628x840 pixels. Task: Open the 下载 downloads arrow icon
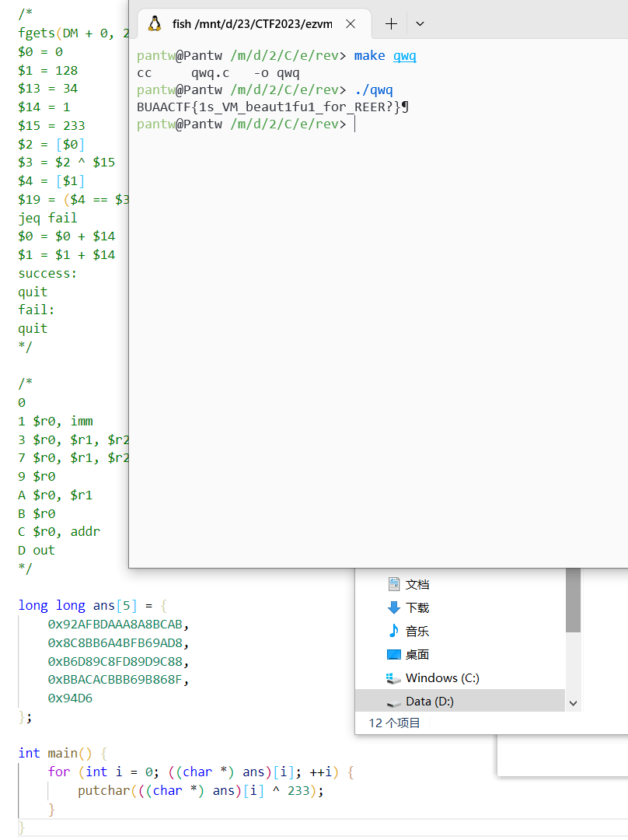coord(393,607)
